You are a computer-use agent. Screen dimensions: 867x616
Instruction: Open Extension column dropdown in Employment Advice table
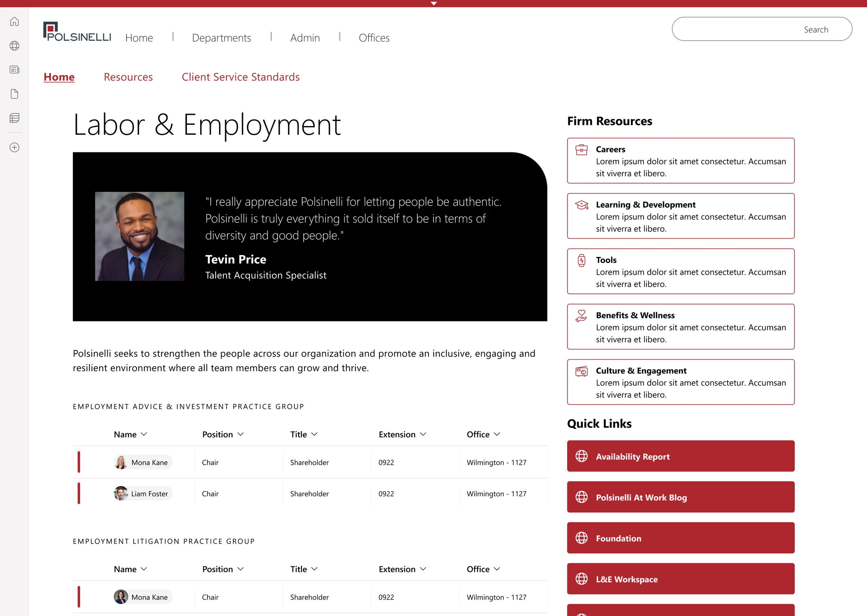[x=423, y=434]
